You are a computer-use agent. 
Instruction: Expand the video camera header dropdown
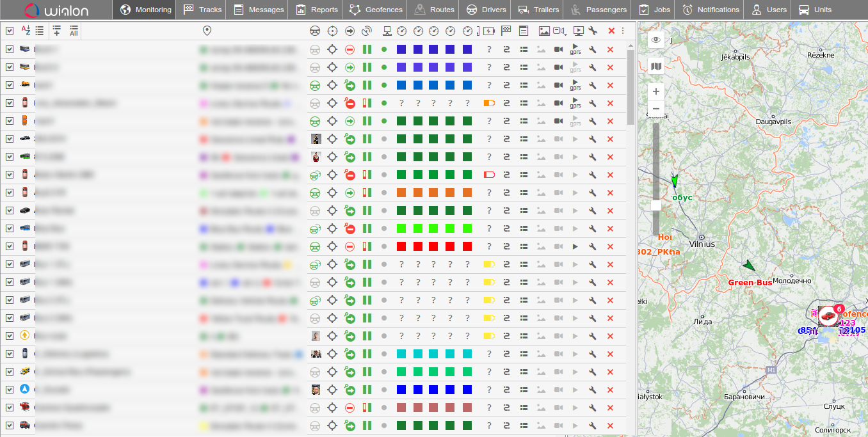[x=560, y=30]
